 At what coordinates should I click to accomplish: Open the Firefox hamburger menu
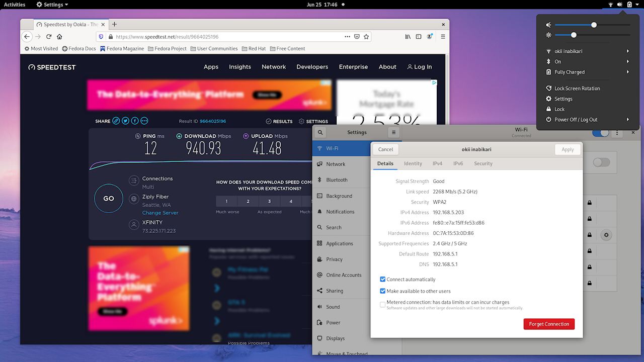443,37
